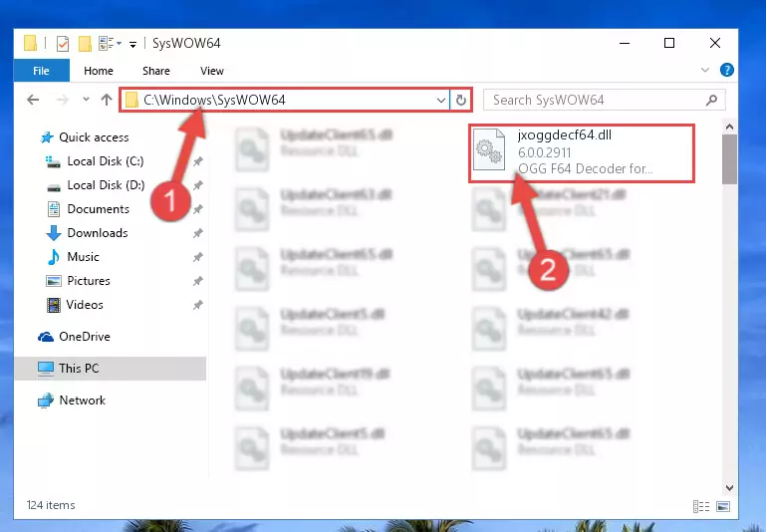Open Music in the sidebar
766x532 pixels.
[x=83, y=257]
